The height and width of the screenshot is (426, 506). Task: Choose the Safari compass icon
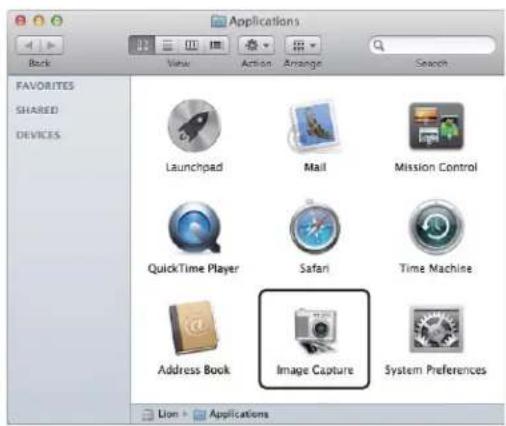pyautogui.click(x=315, y=227)
